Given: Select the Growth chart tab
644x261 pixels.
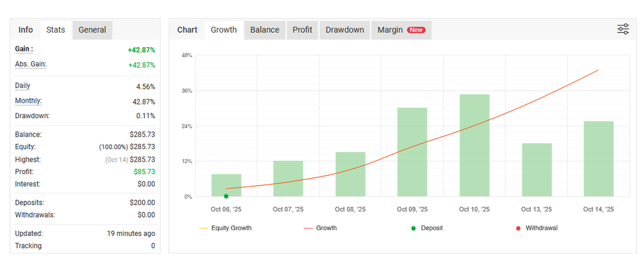Looking at the screenshot, I should (x=223, y=30).
